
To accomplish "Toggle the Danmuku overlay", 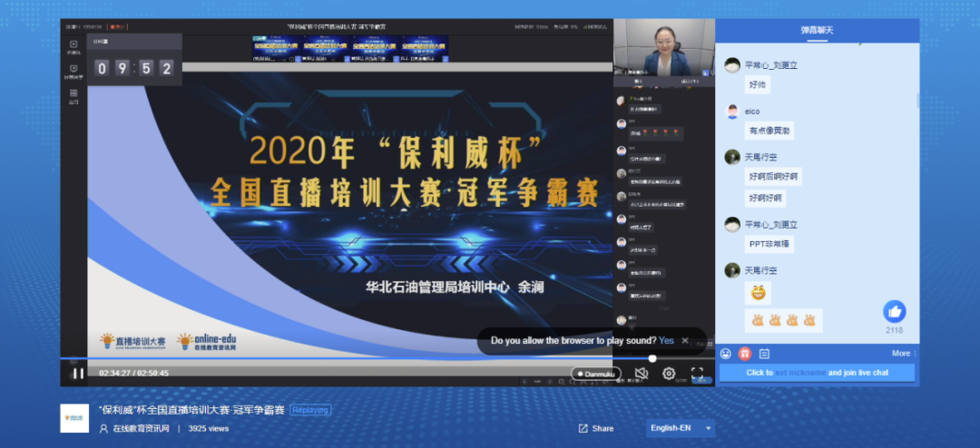I will point(595,373).
